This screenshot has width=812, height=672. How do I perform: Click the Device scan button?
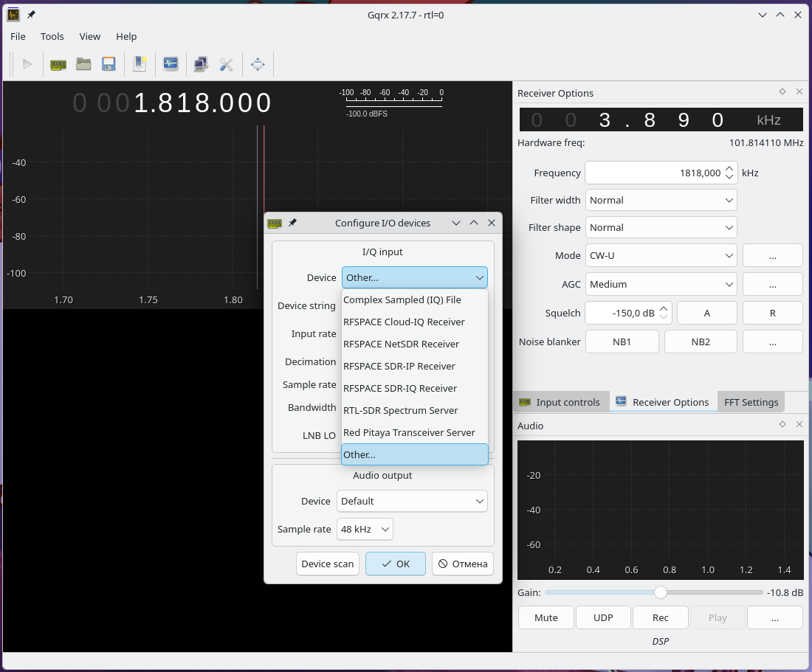(x=327, y=564)
